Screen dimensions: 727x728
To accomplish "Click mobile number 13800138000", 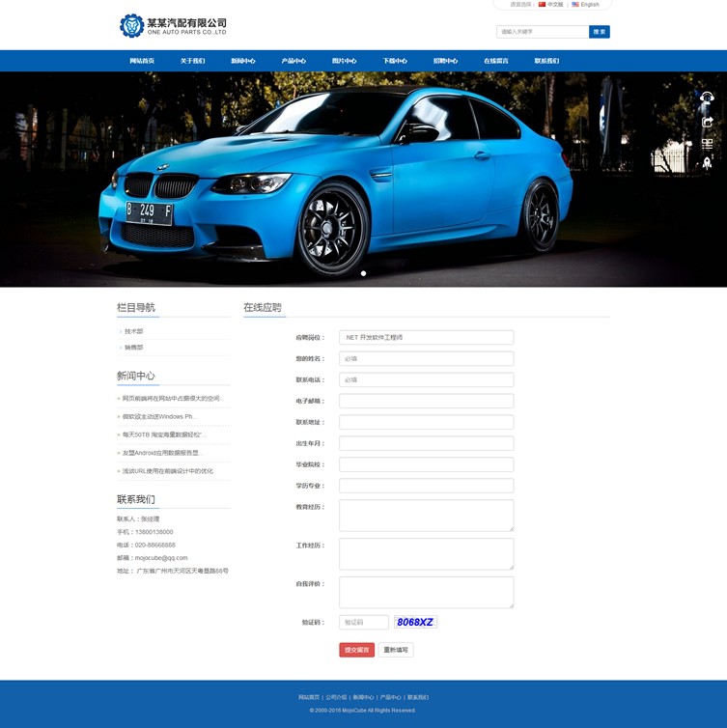I will tap(154, 532).
